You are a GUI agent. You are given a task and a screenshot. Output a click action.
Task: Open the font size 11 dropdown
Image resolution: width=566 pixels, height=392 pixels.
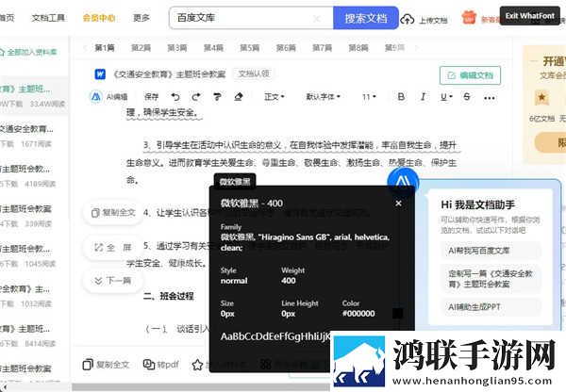tap(369, 97)
